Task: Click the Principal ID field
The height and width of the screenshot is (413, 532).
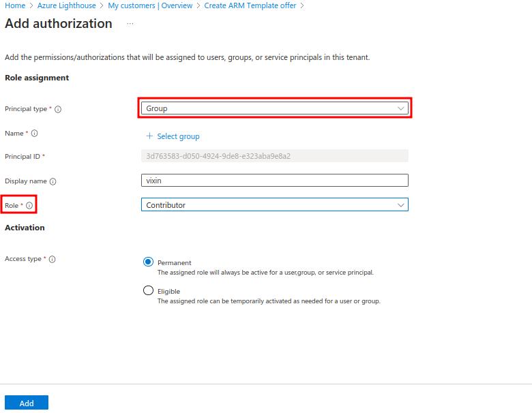Action: (274, 156)
